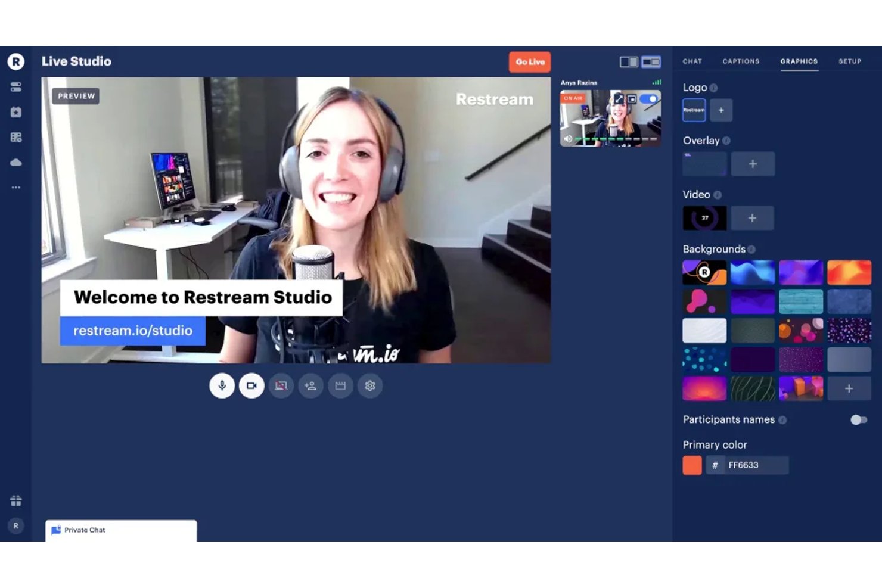Click the add guest icon
This screenshot has height=588, width=882.
[310, 386]
